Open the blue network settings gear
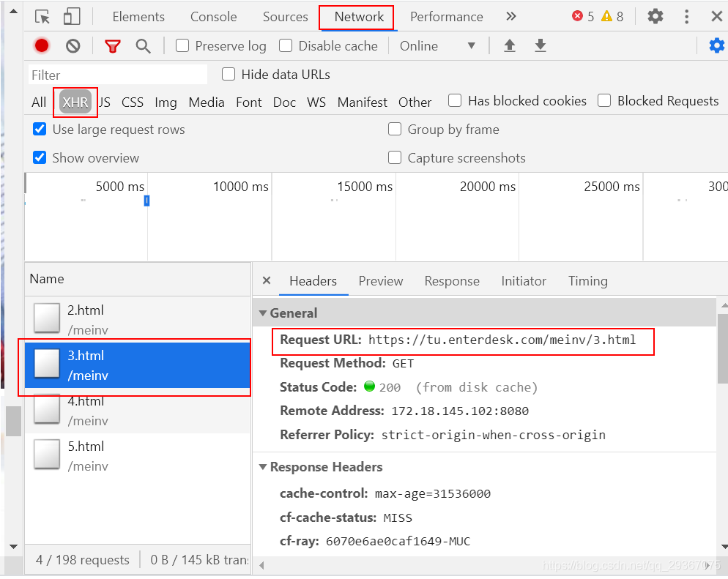Screen dimensions: 728x579 click(x=717, y=45)
